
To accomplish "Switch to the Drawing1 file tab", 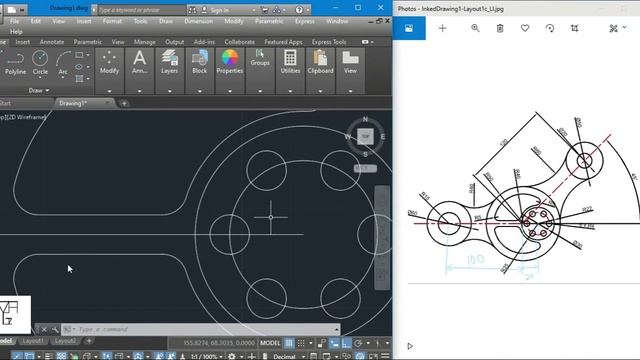I will 73,103.
